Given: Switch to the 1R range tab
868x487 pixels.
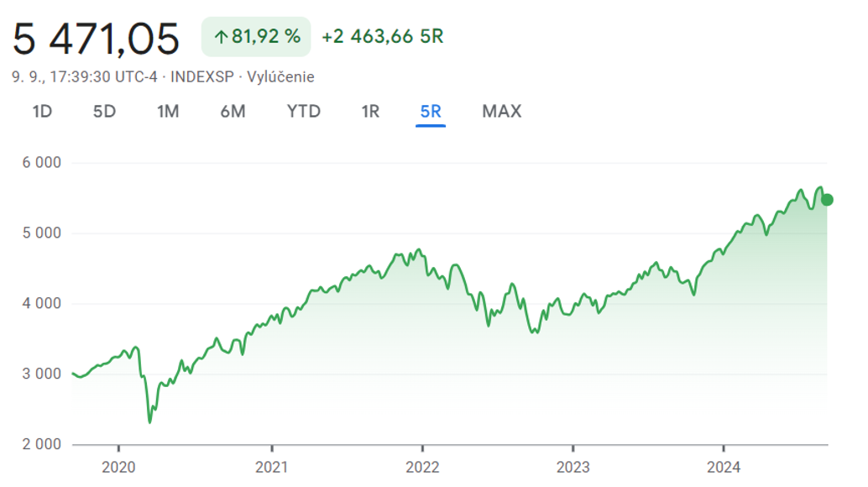Looking at the screenshot, I should [x=370, y=111].
